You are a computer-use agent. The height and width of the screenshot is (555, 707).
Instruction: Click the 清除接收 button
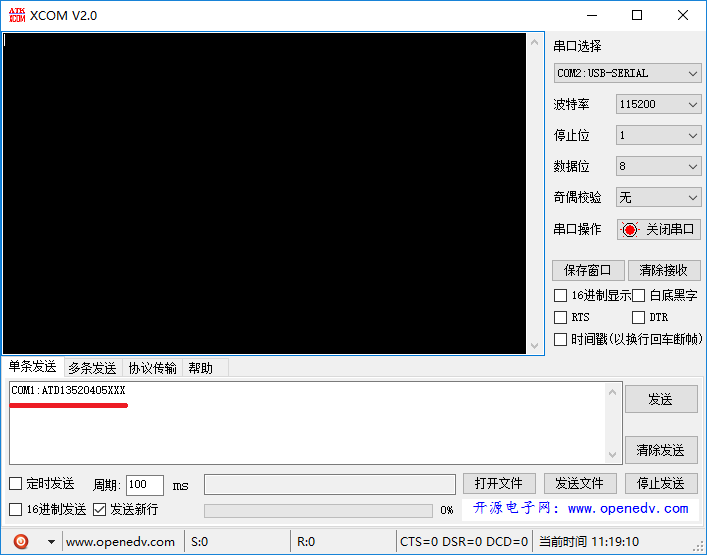click(x=664, y=271)
